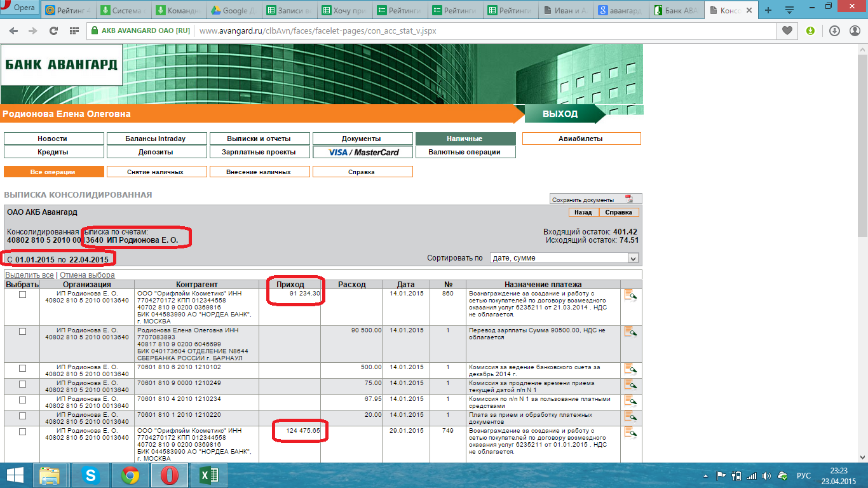Open details icon for the 67.95 commission

pyautogui.click(x=630, y=400)
